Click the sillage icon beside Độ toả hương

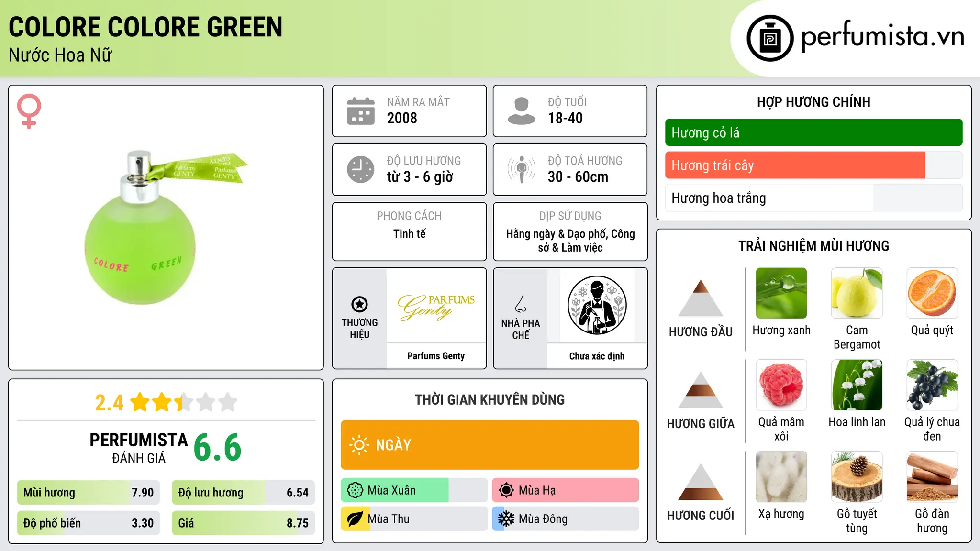tap(521, 169)
